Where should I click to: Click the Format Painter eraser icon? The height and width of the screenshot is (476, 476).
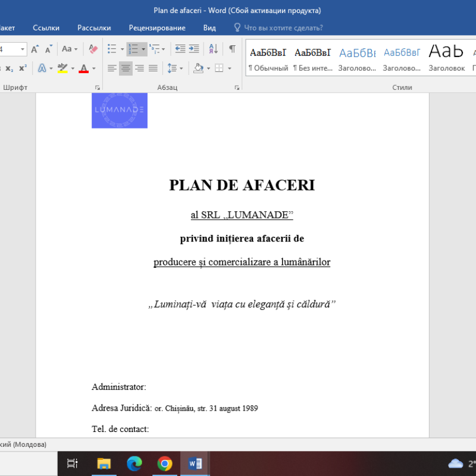(92, 49)
